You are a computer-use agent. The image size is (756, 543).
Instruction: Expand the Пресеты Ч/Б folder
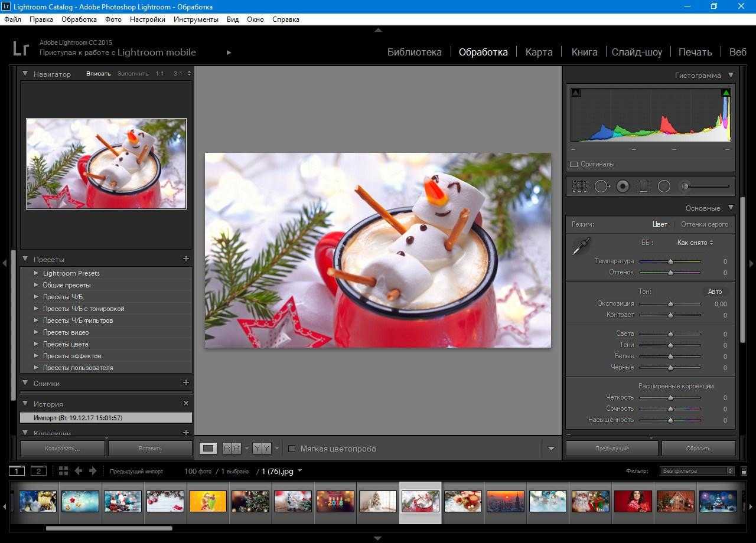click(36, 297)
